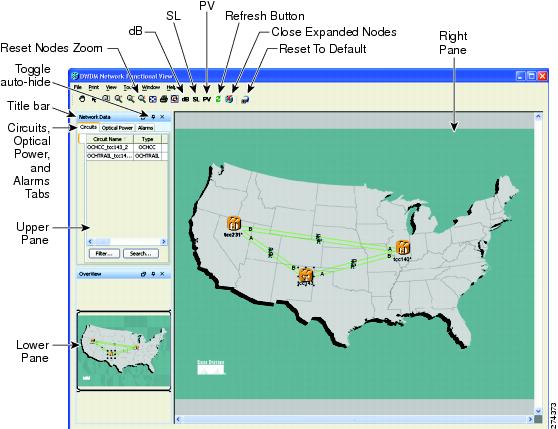558x429 pixels.
Task: Click Reset Nodes Zoom magnifier icon
Action: pos(142,99)
